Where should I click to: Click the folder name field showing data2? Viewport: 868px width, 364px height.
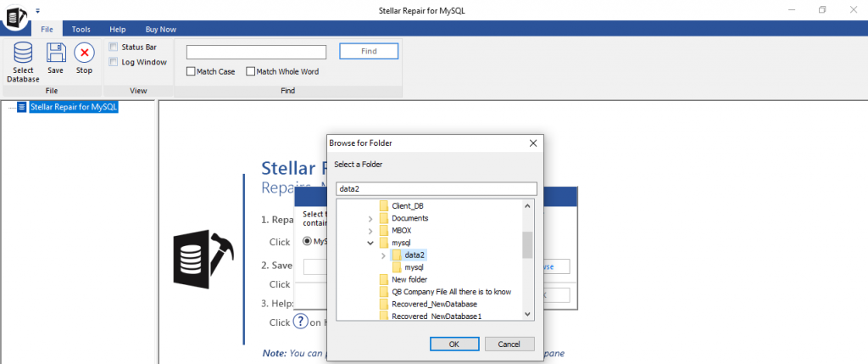tap(437, 189)
